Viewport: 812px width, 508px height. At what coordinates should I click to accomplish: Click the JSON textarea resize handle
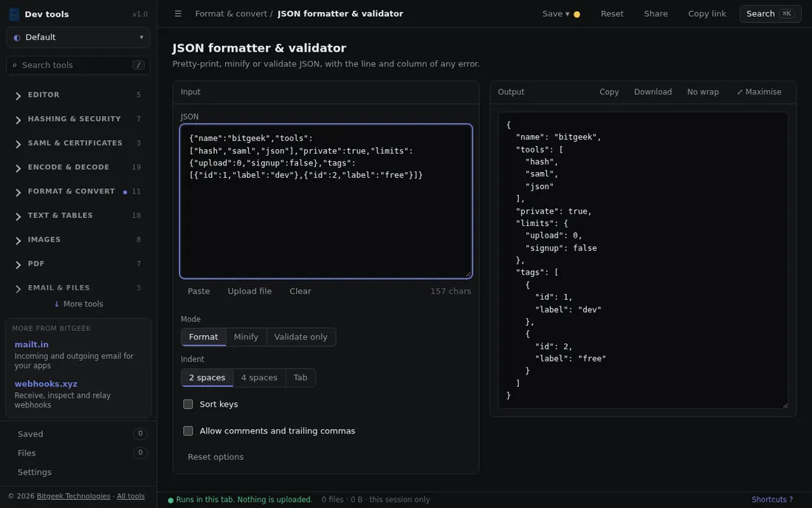point(468,275)
